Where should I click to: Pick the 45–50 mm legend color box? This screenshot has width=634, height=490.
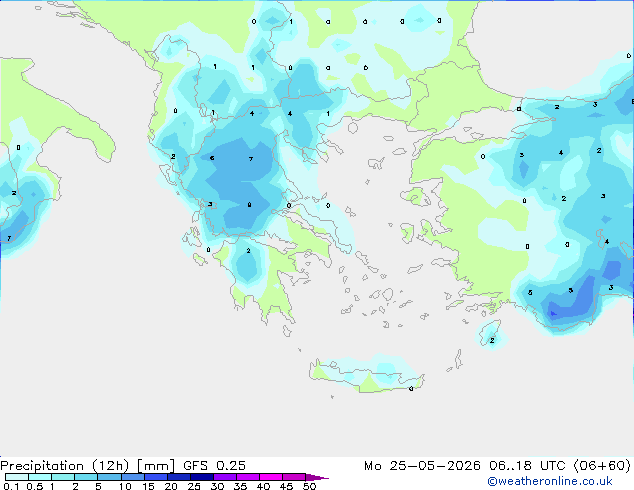pos(294,477)
